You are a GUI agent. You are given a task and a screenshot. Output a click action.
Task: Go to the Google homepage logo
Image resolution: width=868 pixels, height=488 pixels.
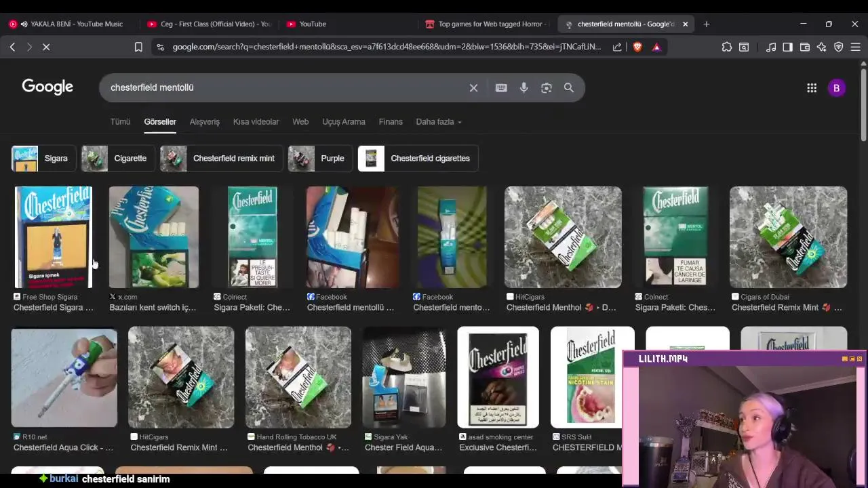(x=47, y=87)
